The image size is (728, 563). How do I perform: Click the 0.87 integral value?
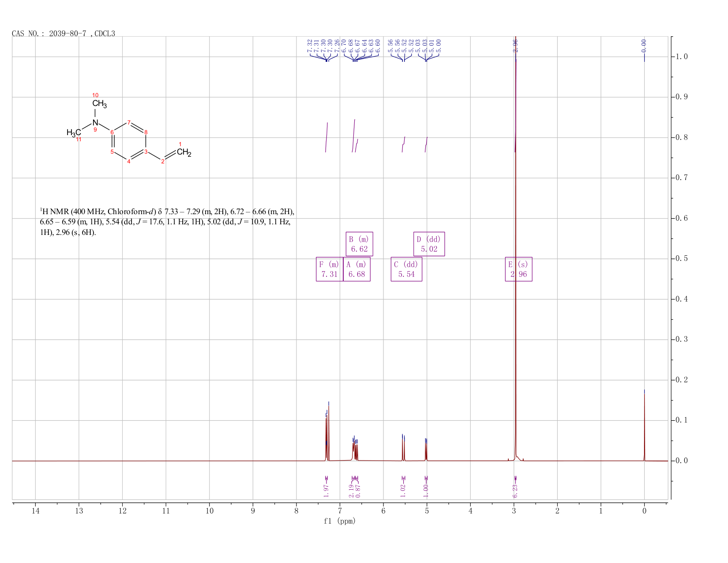358,490
